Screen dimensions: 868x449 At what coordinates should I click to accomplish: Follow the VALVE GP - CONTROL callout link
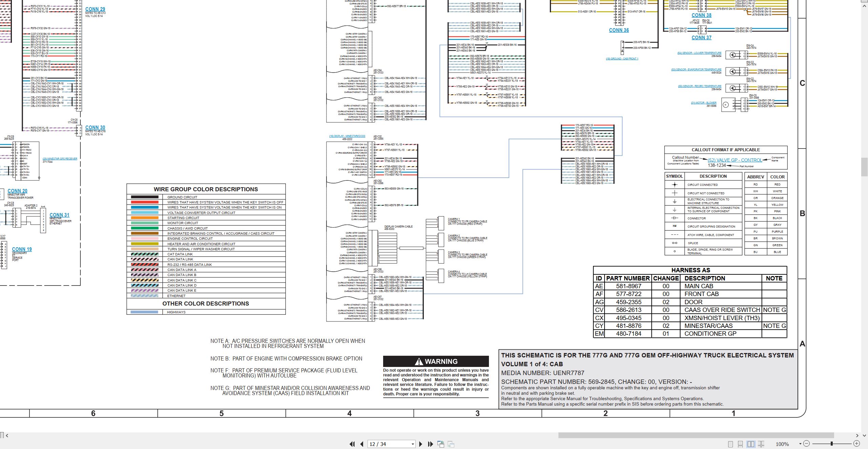pyautogui.click(x=735, y=160)
